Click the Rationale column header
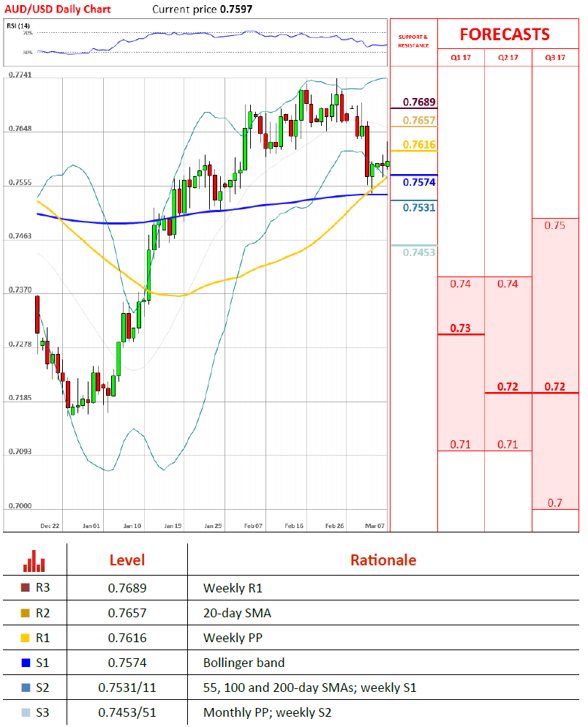The image size is (588, 727). [x=383, y=560]
